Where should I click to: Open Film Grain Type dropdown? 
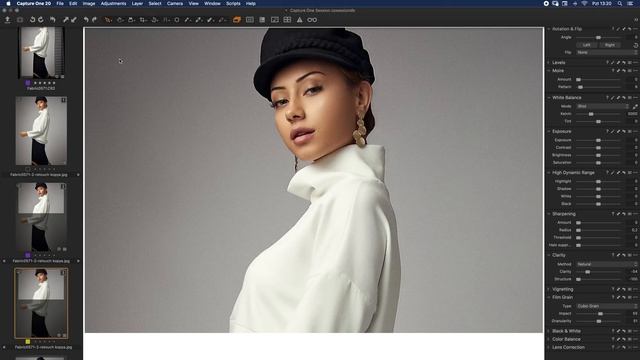tap(607, 306)
